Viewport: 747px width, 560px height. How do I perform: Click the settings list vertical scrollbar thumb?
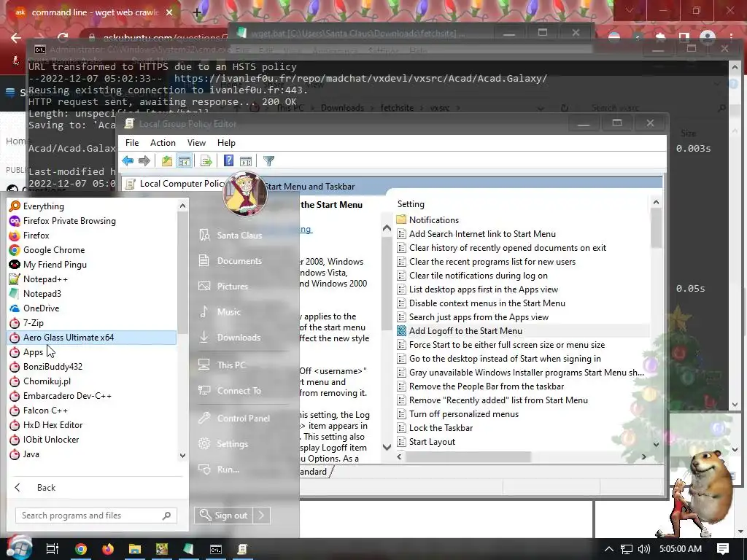656,228
